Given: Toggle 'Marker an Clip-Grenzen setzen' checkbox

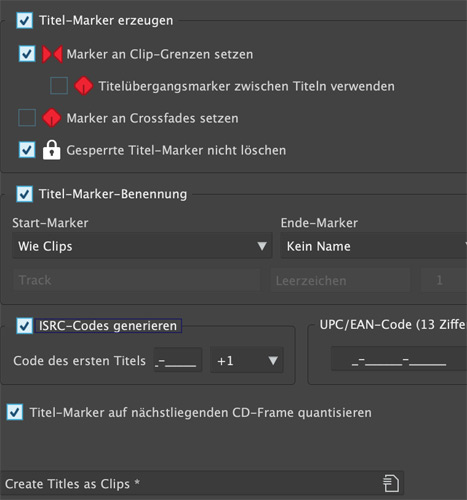Looking at the screenshot, I should 27,54.
